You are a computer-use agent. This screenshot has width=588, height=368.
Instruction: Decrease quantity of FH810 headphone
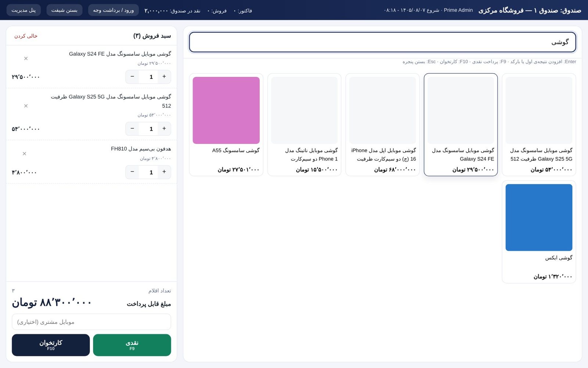[132, 172]
